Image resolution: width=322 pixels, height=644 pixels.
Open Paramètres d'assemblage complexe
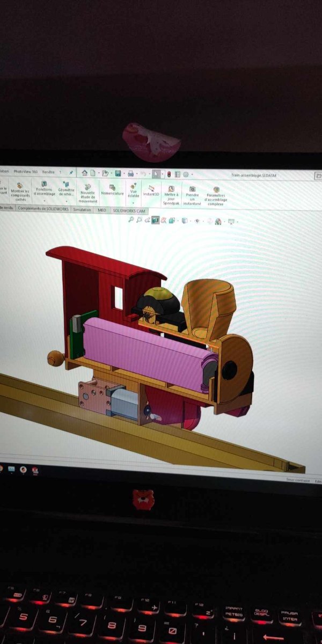click(216, 196)
